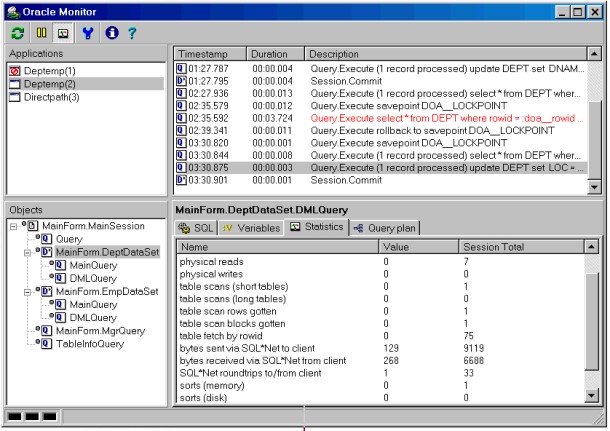This screenshot has width=610, height=431.
Task: Switch to the Query plan tab
Action: tap(385, 228)
